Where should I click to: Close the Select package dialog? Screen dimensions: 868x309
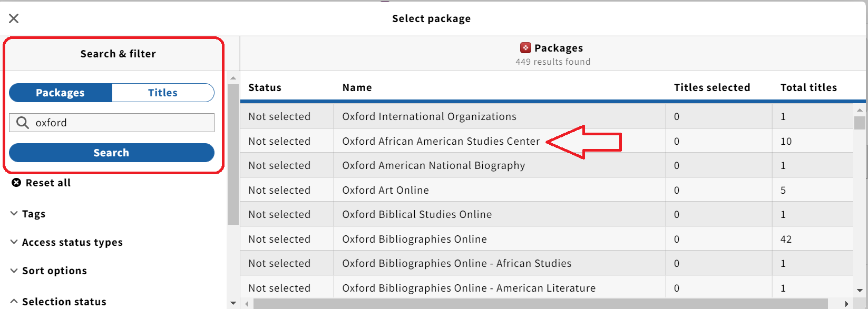click(14, 18)
